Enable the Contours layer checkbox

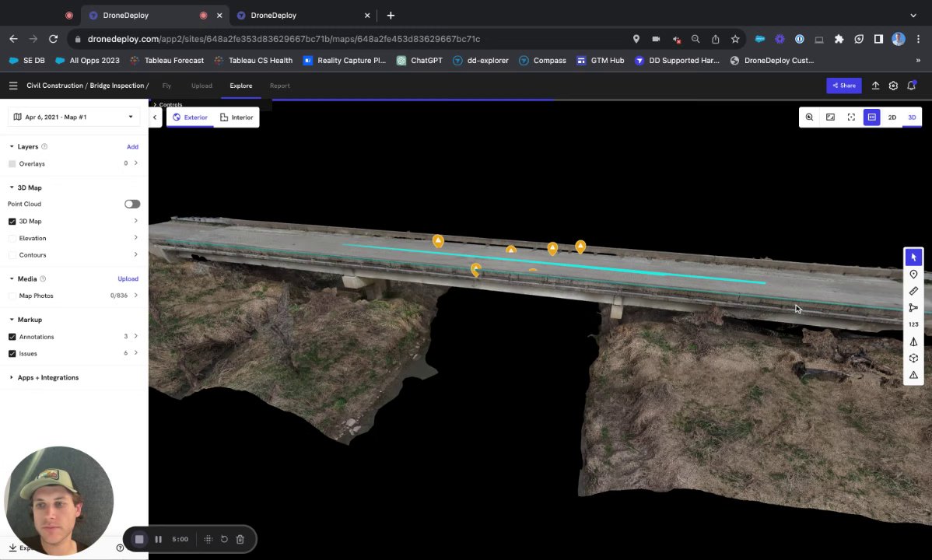click(x=12, y=254)
